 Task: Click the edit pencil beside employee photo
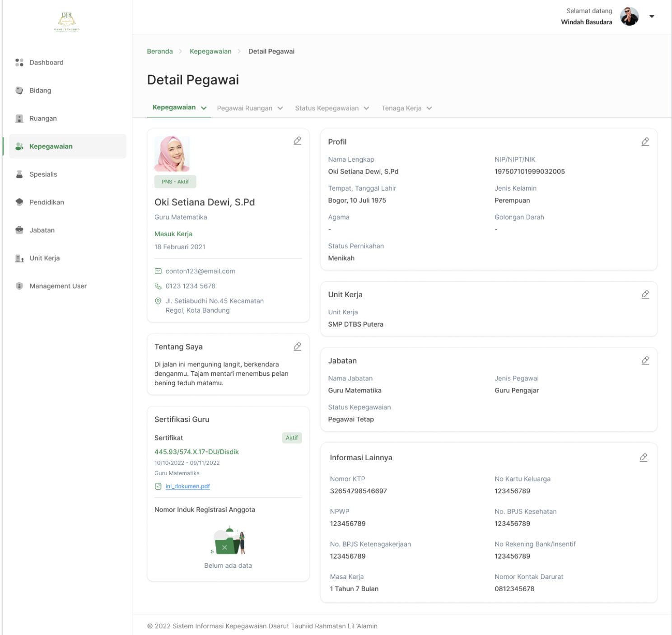pyautogui.click(x=297, y=141)
